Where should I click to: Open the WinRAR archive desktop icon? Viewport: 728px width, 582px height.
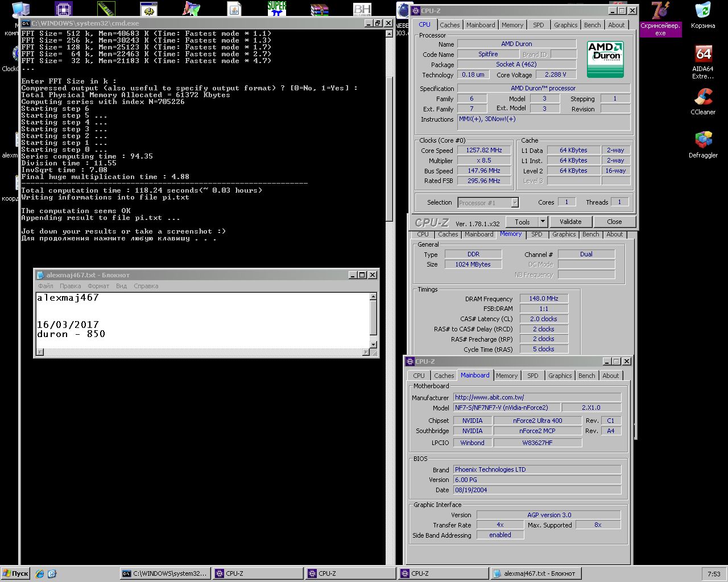(320, 9)
